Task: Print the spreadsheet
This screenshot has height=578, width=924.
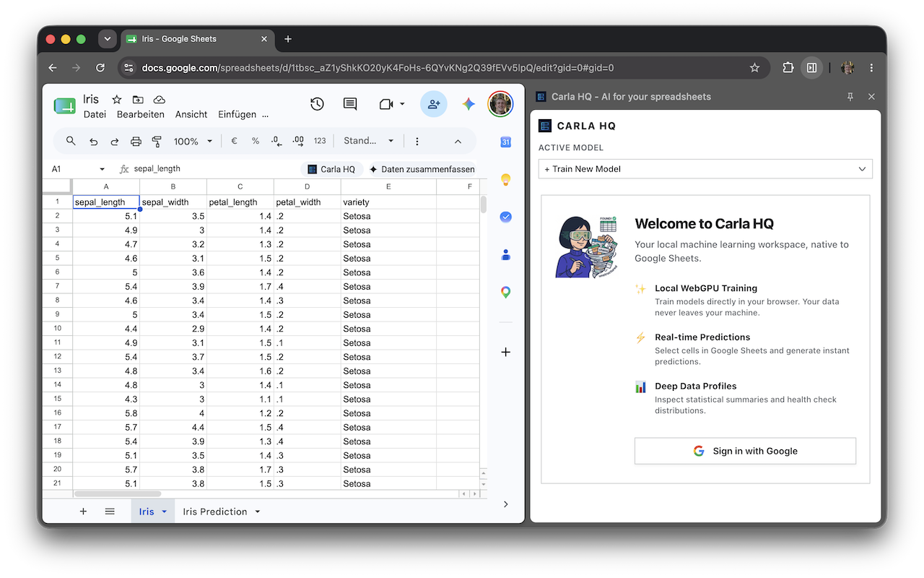Action: pyautogui.click(x=136, y=142)
